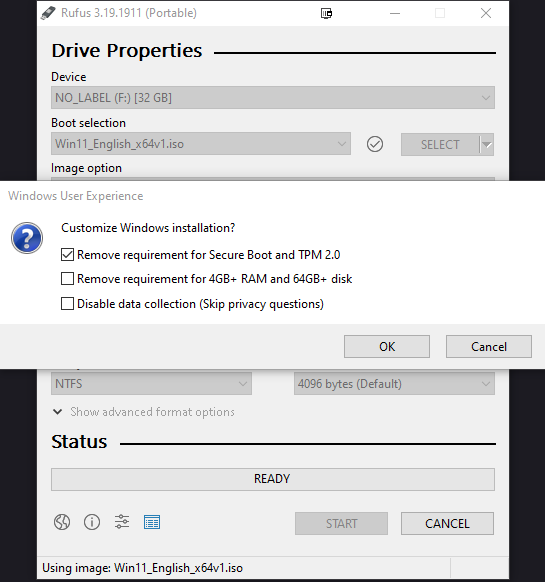Expand Show advanced format options
Image resolution: width=545 pixels, height=582 pixels.
coord(143,412)
